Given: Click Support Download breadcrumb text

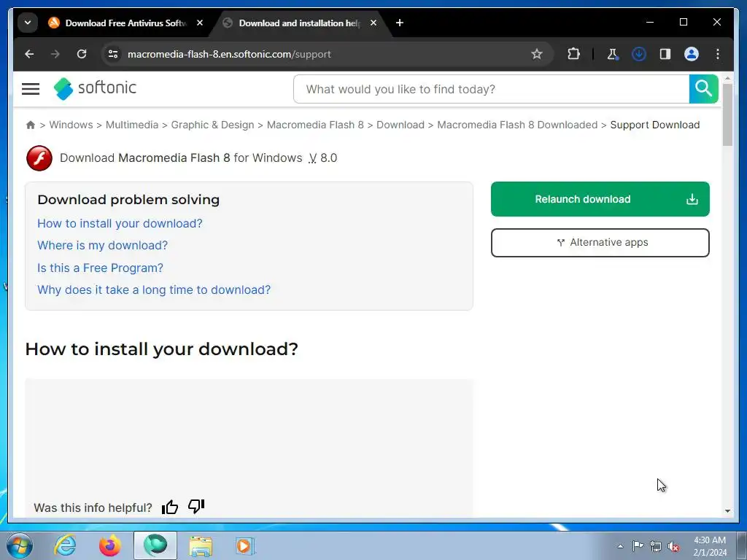Looking at the screenshot, I should tap(654, 125).
